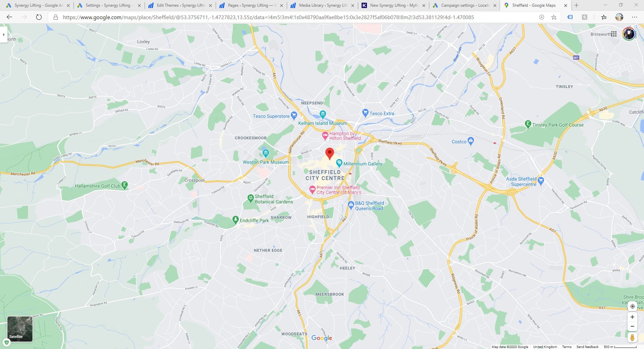Expand the collapsed side panel arrow
Image resolution: width=644 pixels, height=349 pixels.
click(x=4, y=34)
